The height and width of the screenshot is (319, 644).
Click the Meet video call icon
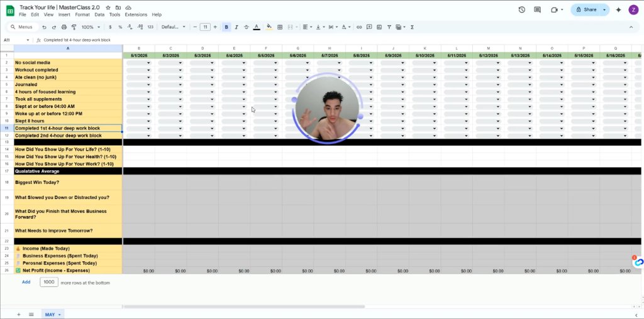point(555,9)
